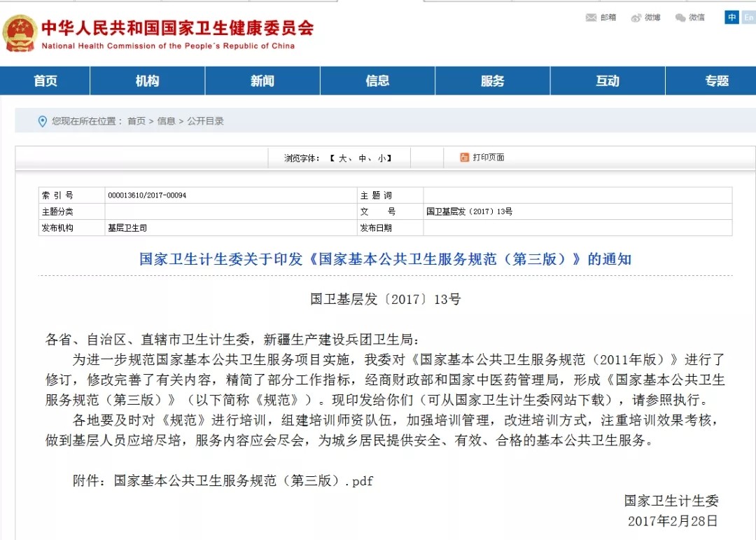Viewport: 756px width, 540px height.
Task: Open the 邮箱 envelope icon
Action: click(591, 18)
